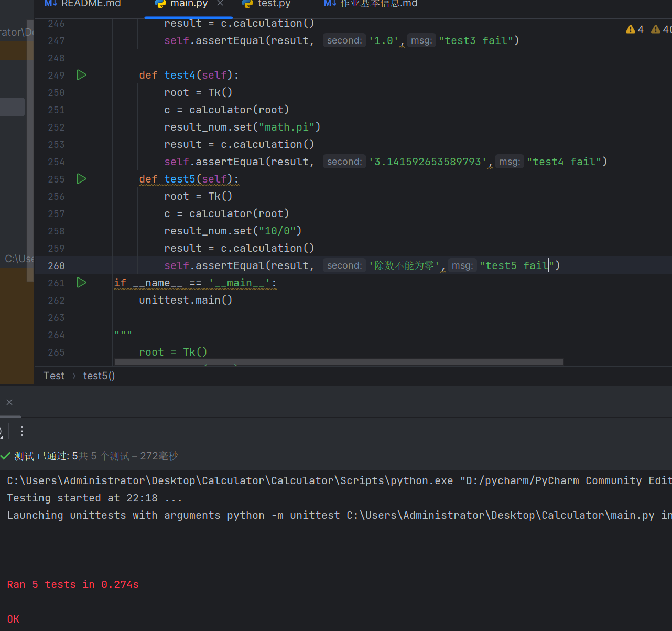
Task: Click the Python file icon on main.py tab
Action: tap(160, 4)
